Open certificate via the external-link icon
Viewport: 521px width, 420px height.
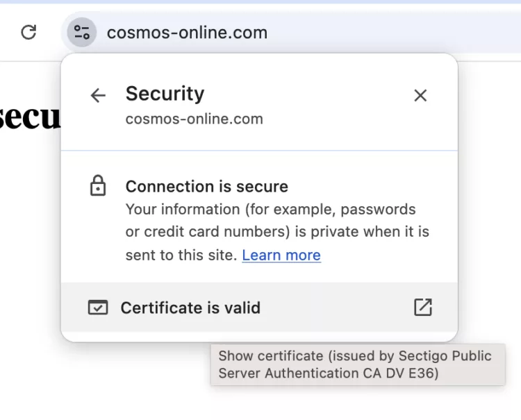[422, 307]
